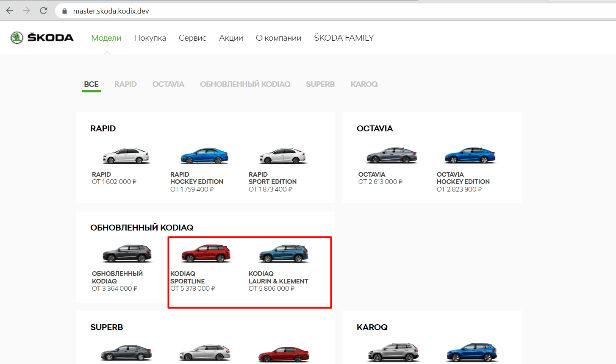Click the blue KAROQ car image
This screenshot has width=616, height=364.
(x=472, y=352)
